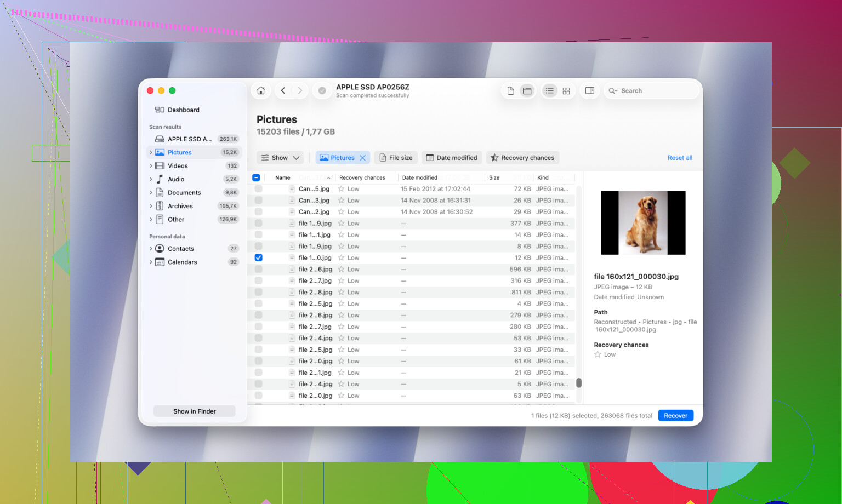Expand the Videos category chevron
The image size is (842, 504).
pos(151,166)
